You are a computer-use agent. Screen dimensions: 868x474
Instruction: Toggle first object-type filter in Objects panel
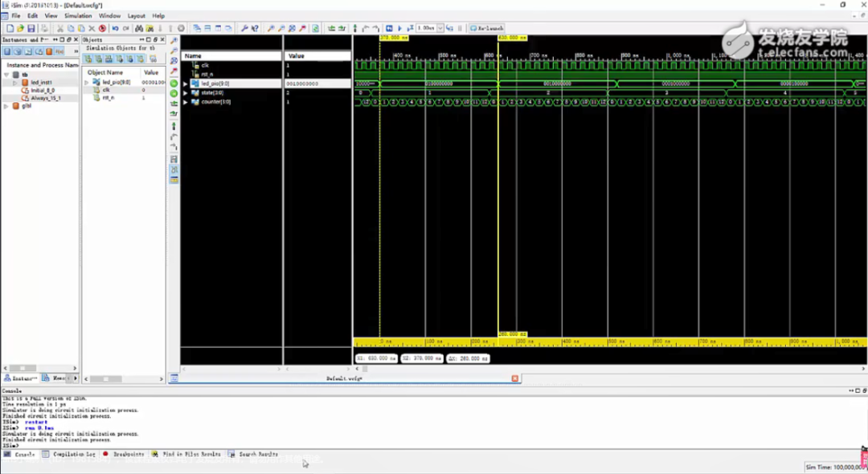pyautogui.click(x=88, y=59)
